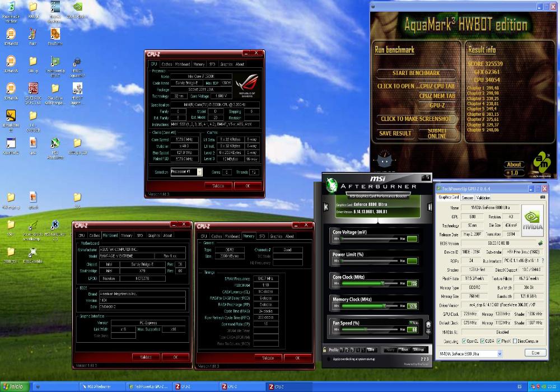Toggle the DirectCompute checkbox in GPU-Z
560x392 pixels.
coord(515,341)
